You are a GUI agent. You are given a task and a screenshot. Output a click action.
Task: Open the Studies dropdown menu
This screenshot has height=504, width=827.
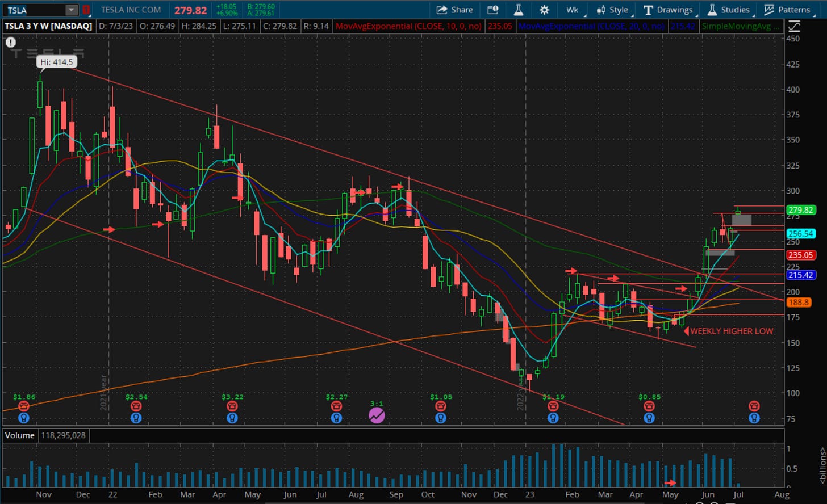tap(729, 10)
